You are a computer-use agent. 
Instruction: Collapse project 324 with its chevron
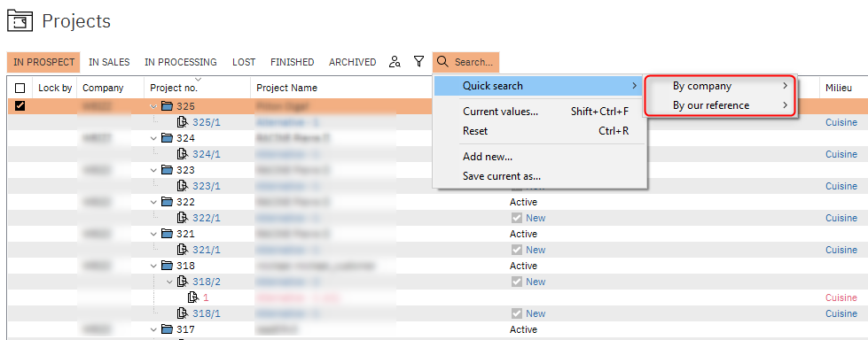click(153, 138)
